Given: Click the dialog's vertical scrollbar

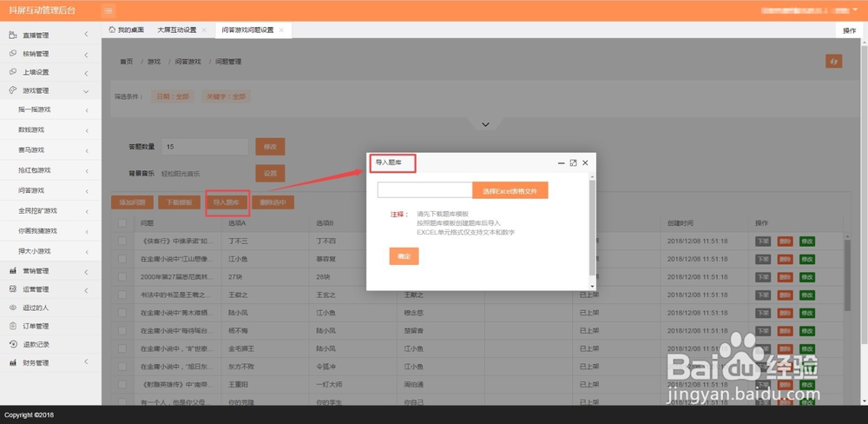Looking at the screenshot, I should click(592, 228).
